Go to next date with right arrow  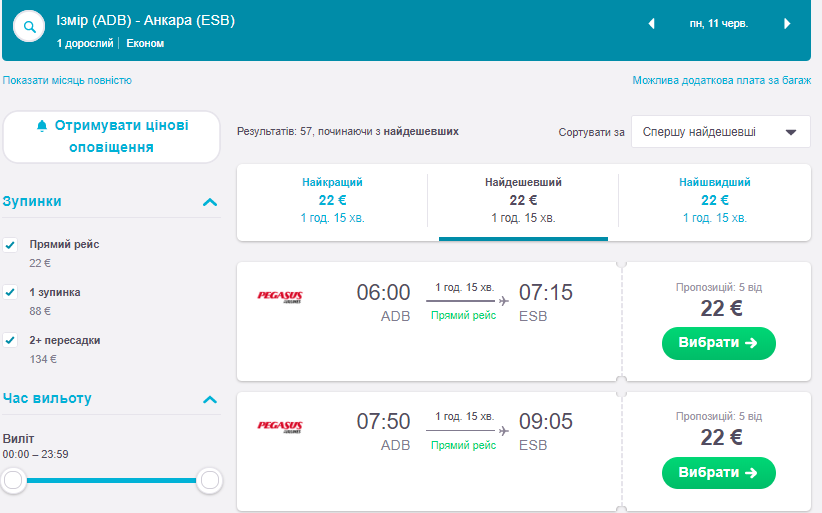(787, 23)
